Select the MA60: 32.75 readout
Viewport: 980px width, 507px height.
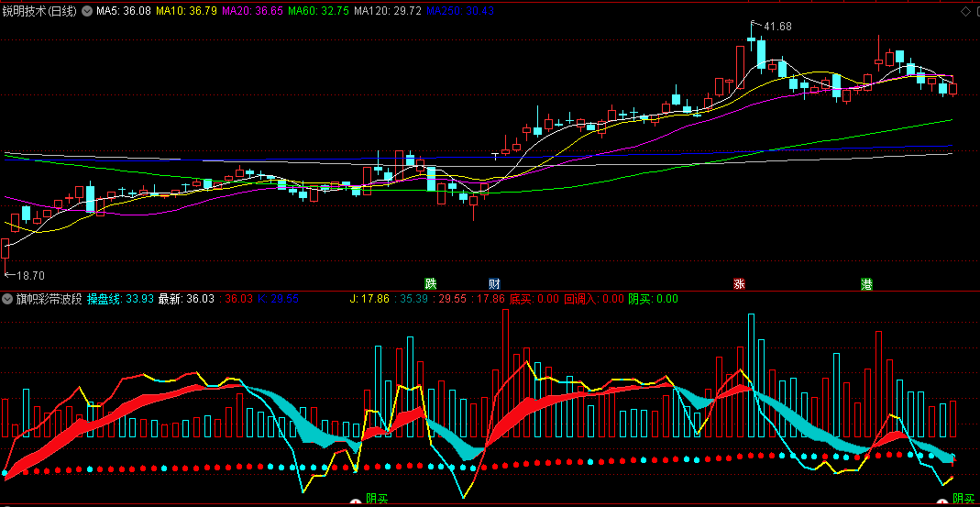click(x=318, y=11)
